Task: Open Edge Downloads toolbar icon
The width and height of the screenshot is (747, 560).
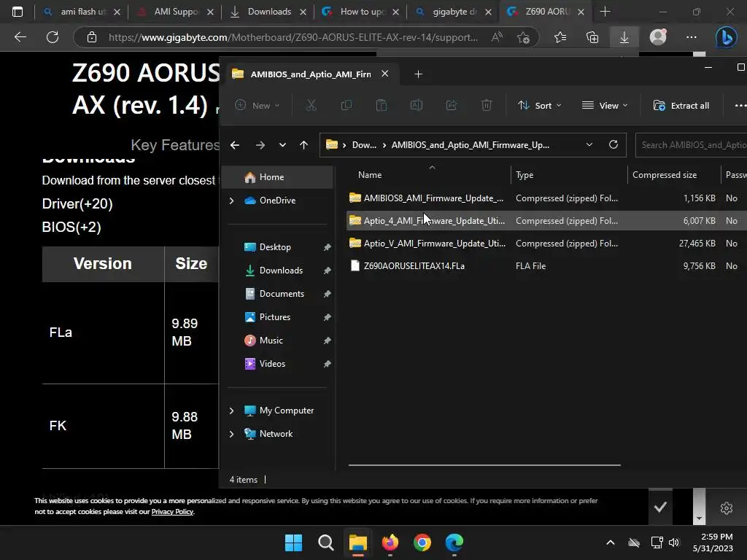Action: point(624,37)
